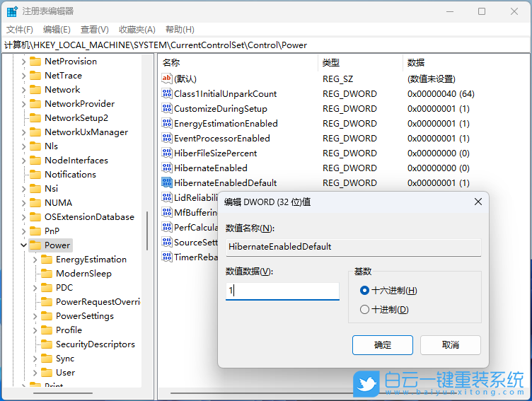
Task: Cancel the DWORD edit with 取消
Action: [450, 345]
